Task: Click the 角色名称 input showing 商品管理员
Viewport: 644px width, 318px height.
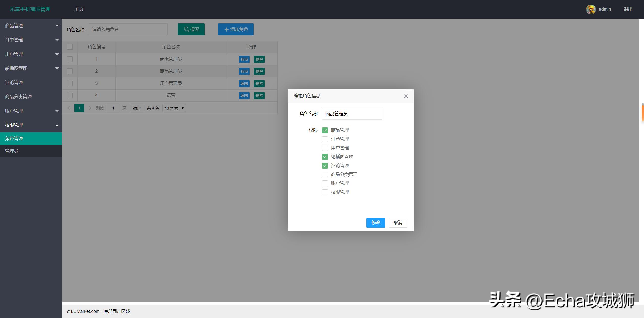Action: click(352, 113)
